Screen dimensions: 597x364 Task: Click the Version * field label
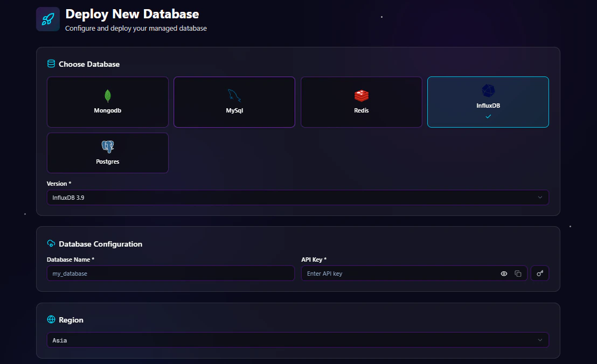(x=59, y=183)
